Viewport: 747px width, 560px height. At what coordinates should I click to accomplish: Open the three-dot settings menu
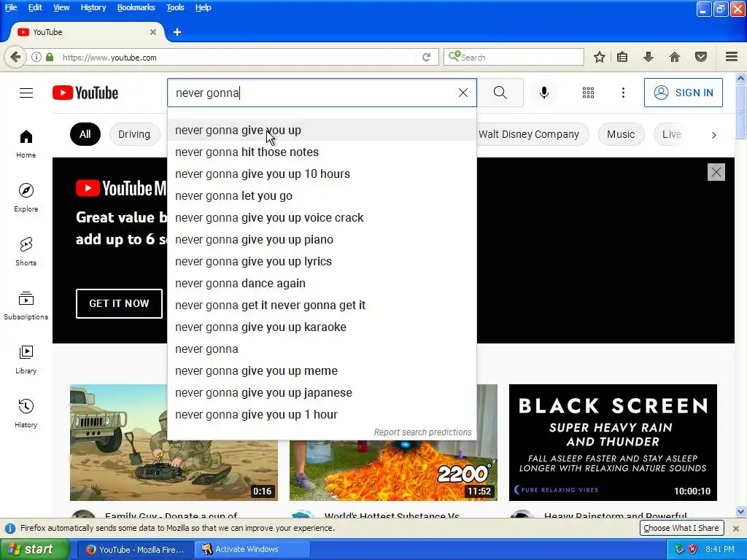623,93
